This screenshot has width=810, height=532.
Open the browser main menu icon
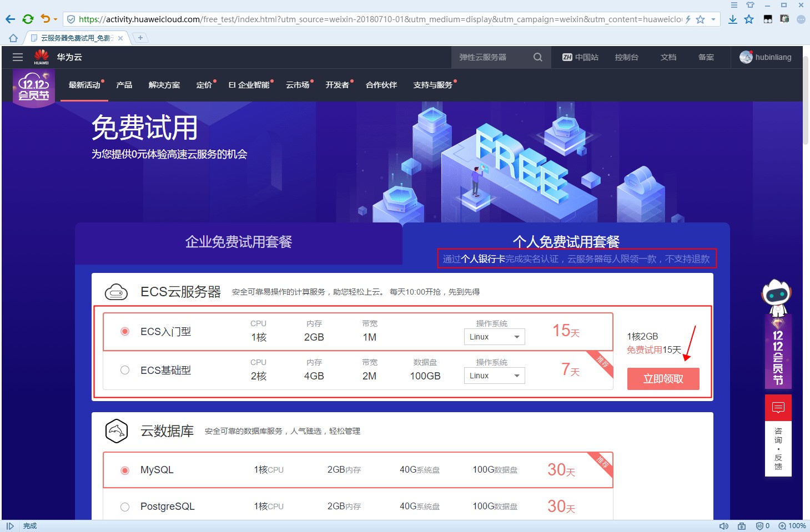click(x=734, y=5)
